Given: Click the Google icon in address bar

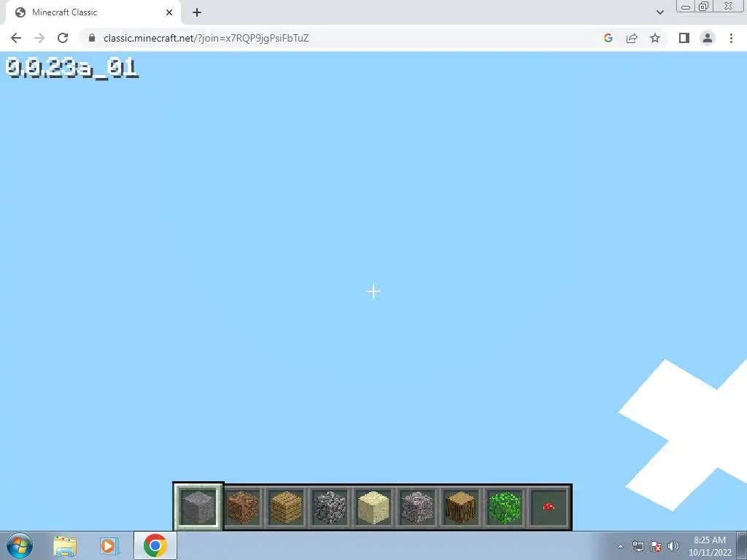Looking at the screenshot, I should click(x=608, y=38).
